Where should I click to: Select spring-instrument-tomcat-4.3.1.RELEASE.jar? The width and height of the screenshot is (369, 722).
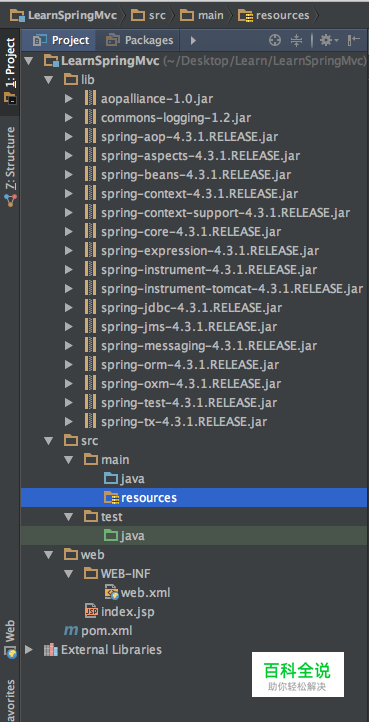[232, 289]
